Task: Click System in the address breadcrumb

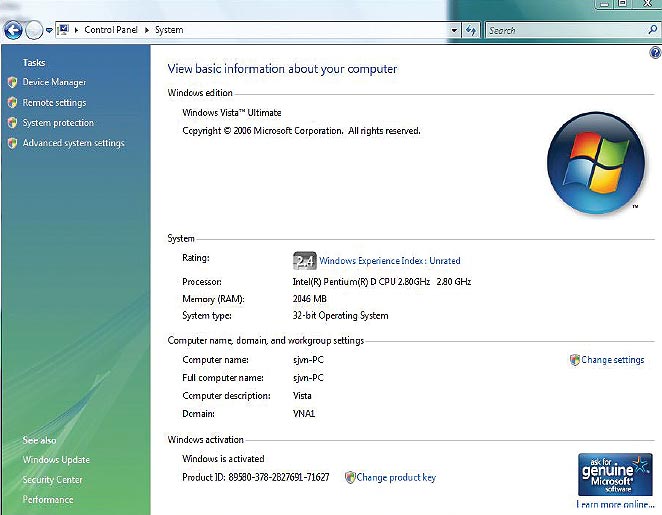Action: tap(169, 30)
